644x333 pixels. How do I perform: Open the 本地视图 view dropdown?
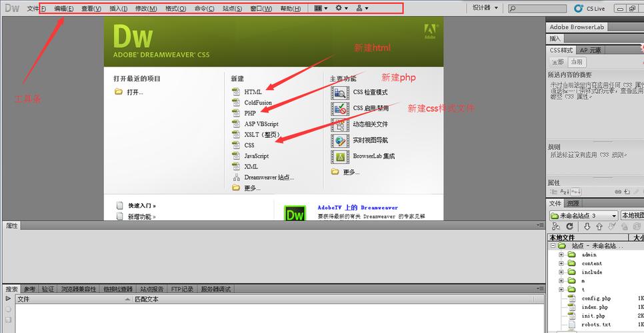[632, 216]
